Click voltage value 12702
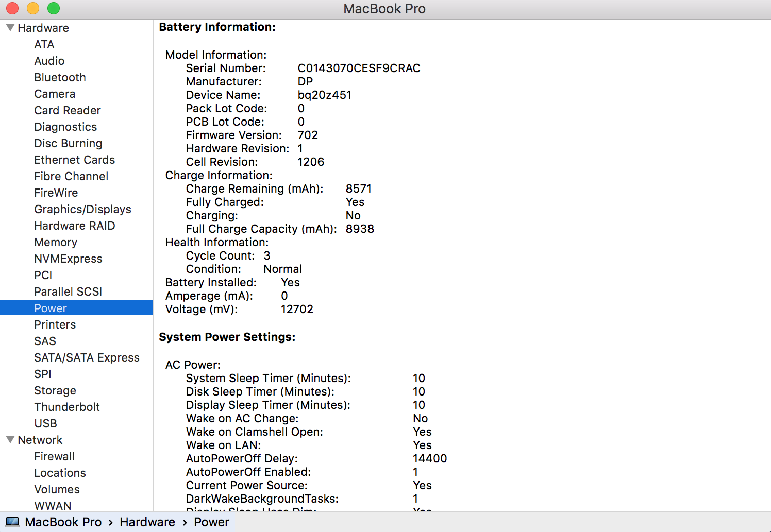 (297, 309)
